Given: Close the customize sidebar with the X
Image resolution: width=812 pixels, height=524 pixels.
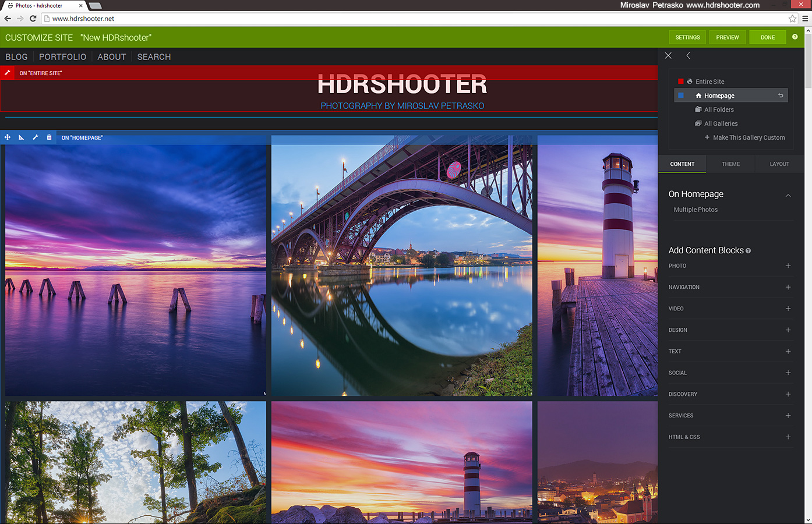Looking at the screenshot, I should point(668,55).
